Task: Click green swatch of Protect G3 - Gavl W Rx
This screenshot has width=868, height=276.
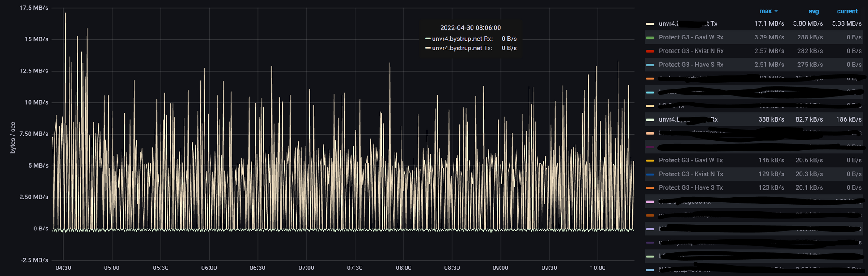Action: pos(650,38)
